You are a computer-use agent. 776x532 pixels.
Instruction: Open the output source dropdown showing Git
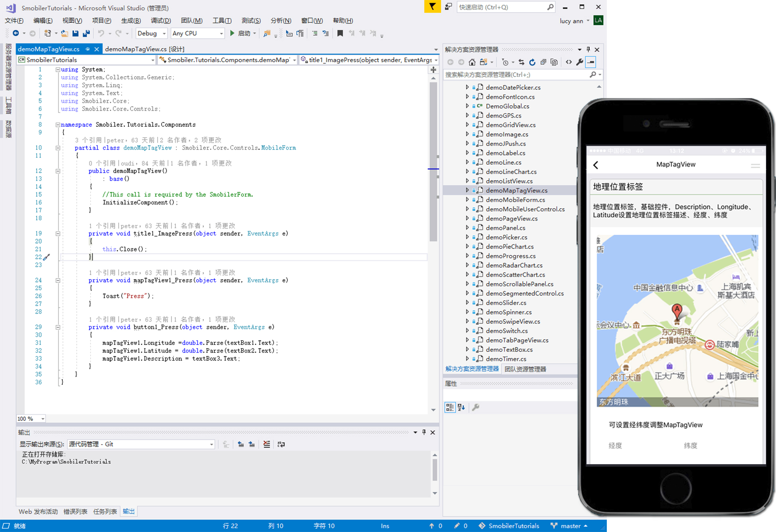pos(141,444)
